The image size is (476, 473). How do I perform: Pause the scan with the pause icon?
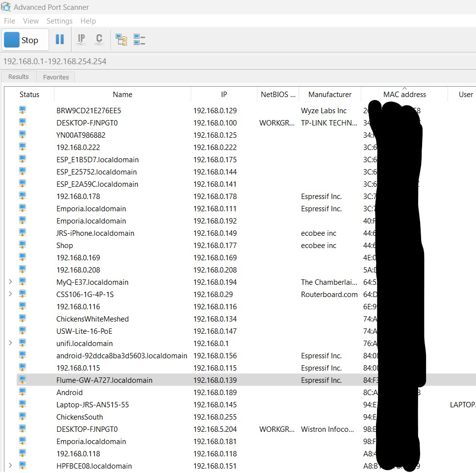click(60, 39)
